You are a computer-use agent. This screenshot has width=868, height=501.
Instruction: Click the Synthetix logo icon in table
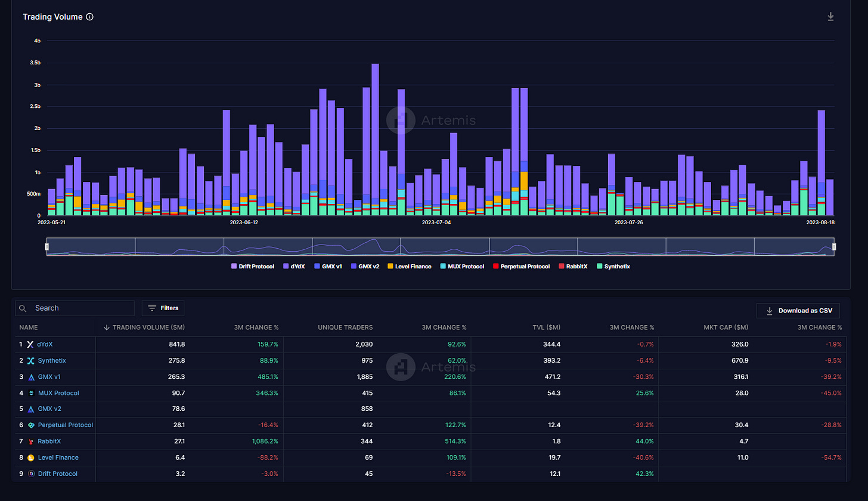pyautogui.click(x=30, y=361)
